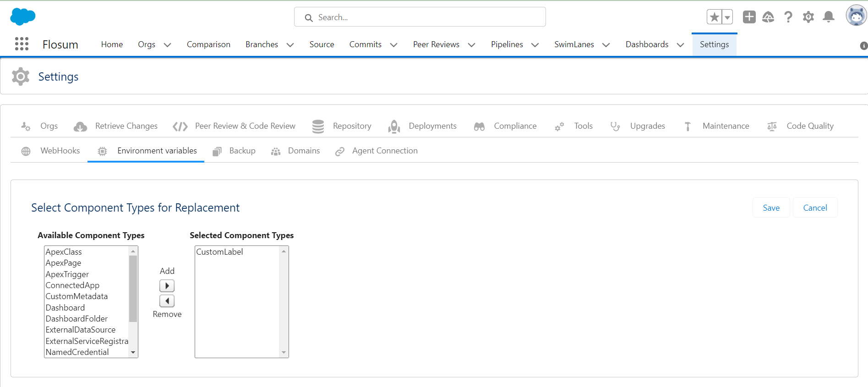Expand the Pipelines nav dropdown chevron
Image resolution: width=868 pixels, height=387 pixels.
[x=535, y=45]
